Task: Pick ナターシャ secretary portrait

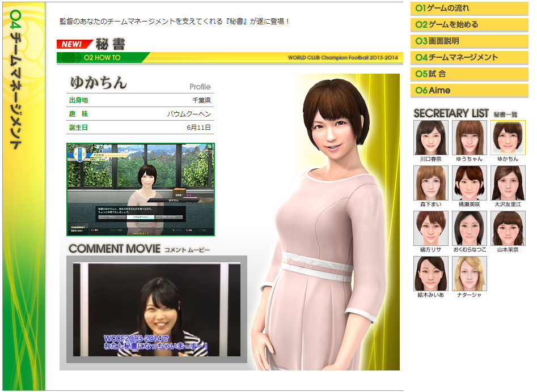Action: click(x=469, y=274)
